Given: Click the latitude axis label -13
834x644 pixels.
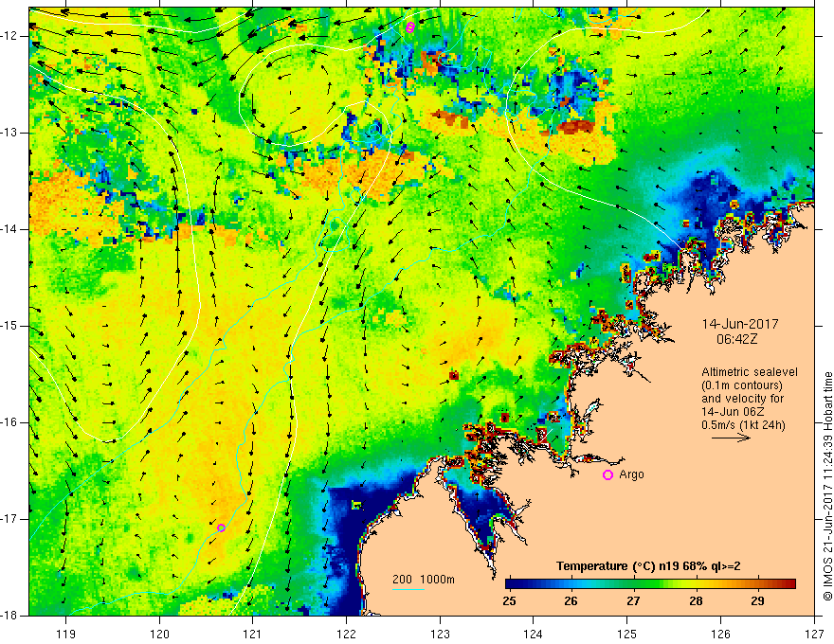Looking at the screenshot, I should tap(11, 133).
